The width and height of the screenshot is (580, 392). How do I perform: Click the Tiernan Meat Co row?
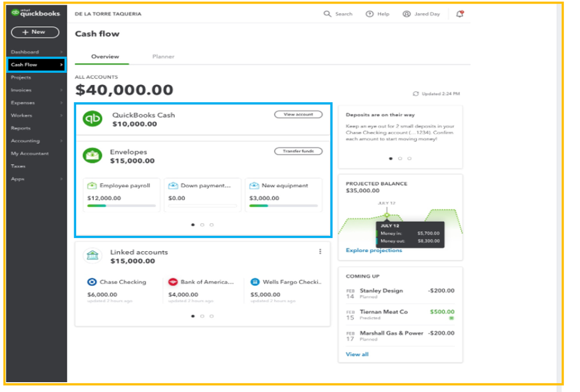[x=400, y=314]
